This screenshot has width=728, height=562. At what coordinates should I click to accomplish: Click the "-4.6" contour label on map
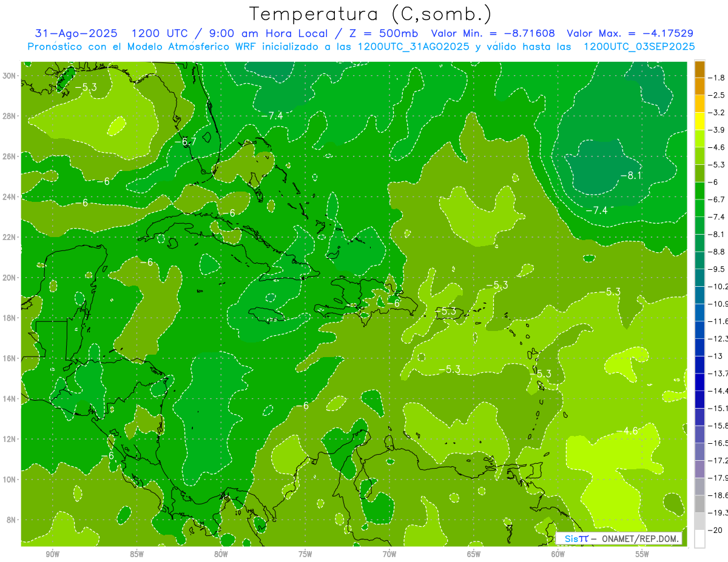(627, 431)
